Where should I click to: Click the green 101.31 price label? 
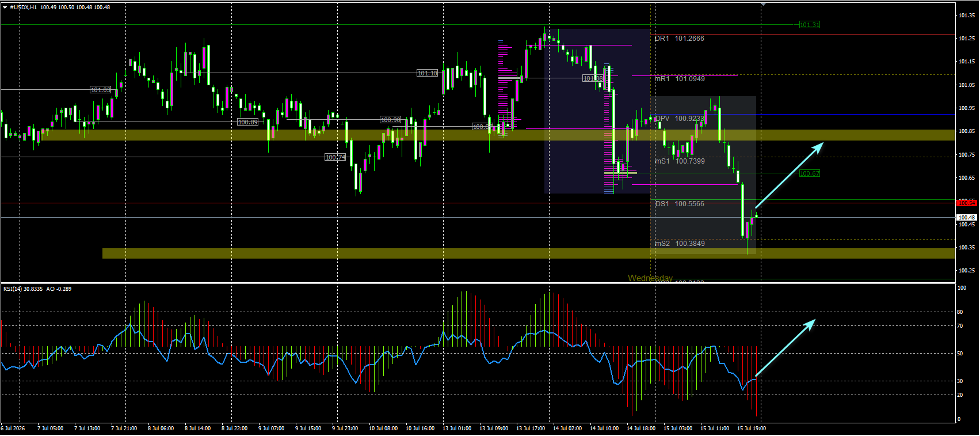pos(810,25)
